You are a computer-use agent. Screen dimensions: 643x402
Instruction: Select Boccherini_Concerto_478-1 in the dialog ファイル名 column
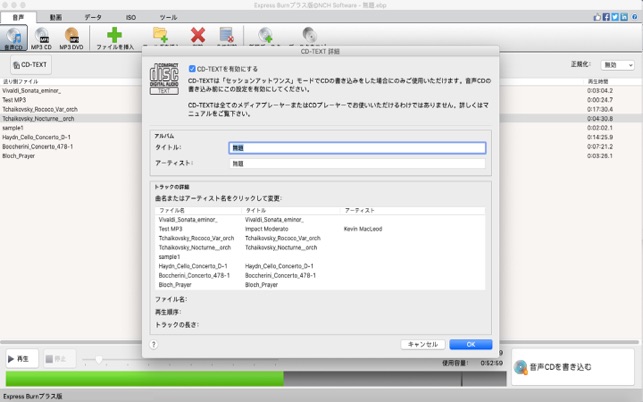(x=194, y=276)
